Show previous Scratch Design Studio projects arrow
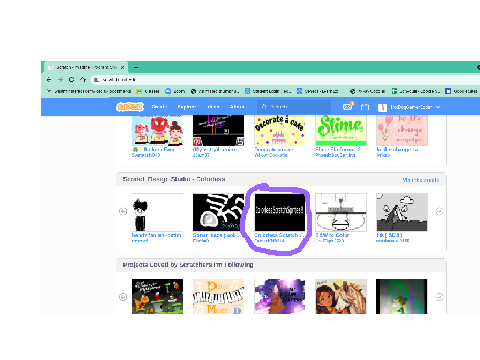480x360 pixels. pyautogui.click(x=123, y=211)
